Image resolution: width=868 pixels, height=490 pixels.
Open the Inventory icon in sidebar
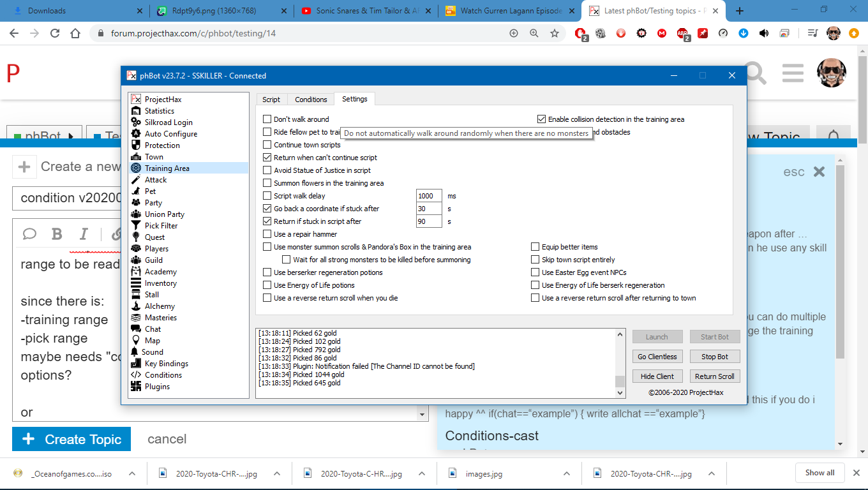pyautogui.click(x=135, y=283)
